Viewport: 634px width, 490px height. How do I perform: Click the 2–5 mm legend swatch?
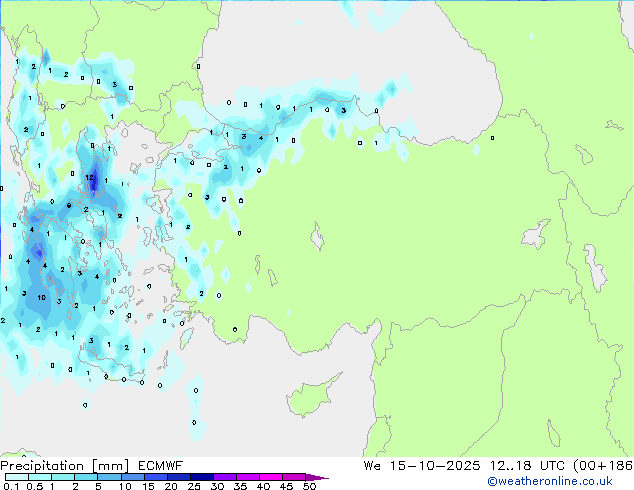click(x=86, y=477)
